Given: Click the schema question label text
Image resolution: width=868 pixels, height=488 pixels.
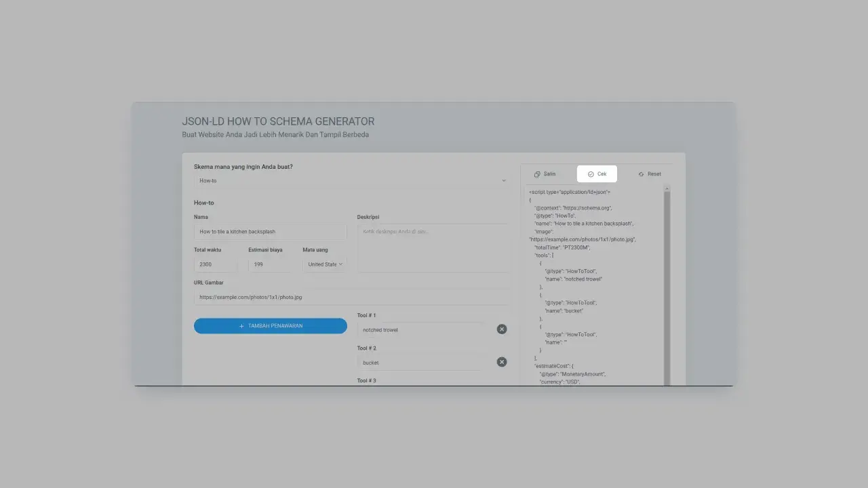Looking at the screenshot, I should coord(243,167).
